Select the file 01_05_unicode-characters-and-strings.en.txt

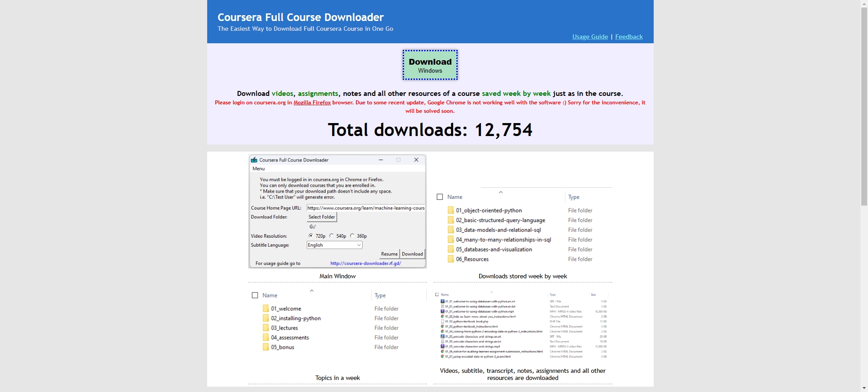(x=473, y=342)
